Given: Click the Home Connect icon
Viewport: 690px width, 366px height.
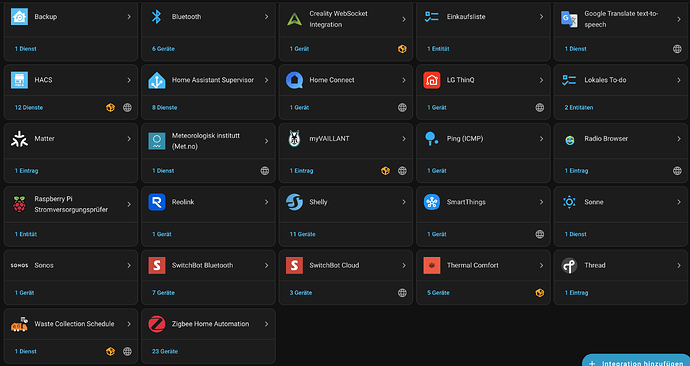Looking at the screenshot, I should pyautogui.click(x=294, y=80).
